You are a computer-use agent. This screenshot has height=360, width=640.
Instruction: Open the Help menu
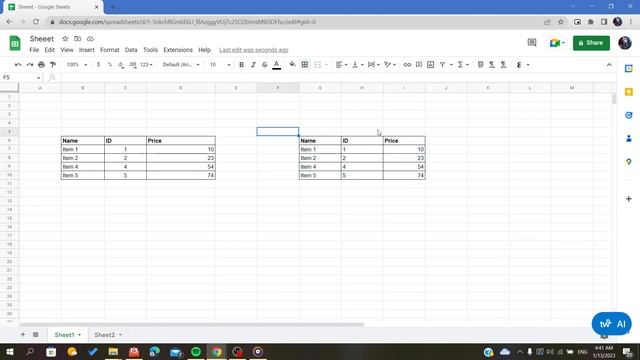point(204,50)
